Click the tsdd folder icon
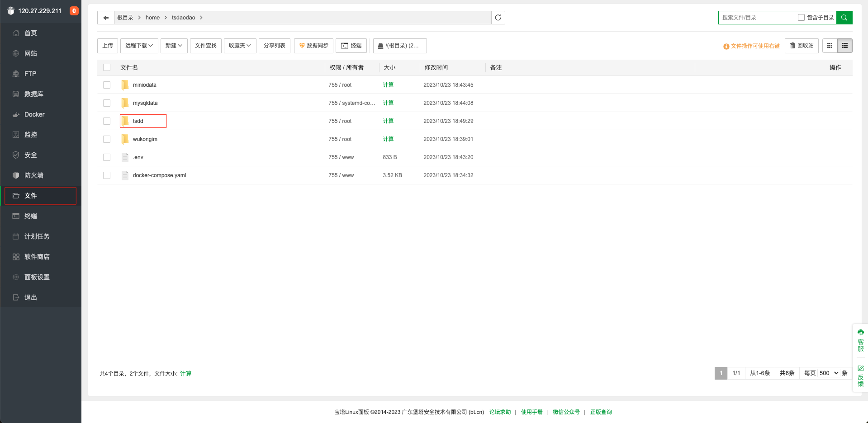Screen dimensions: 868x423 [x=125, y=121]
